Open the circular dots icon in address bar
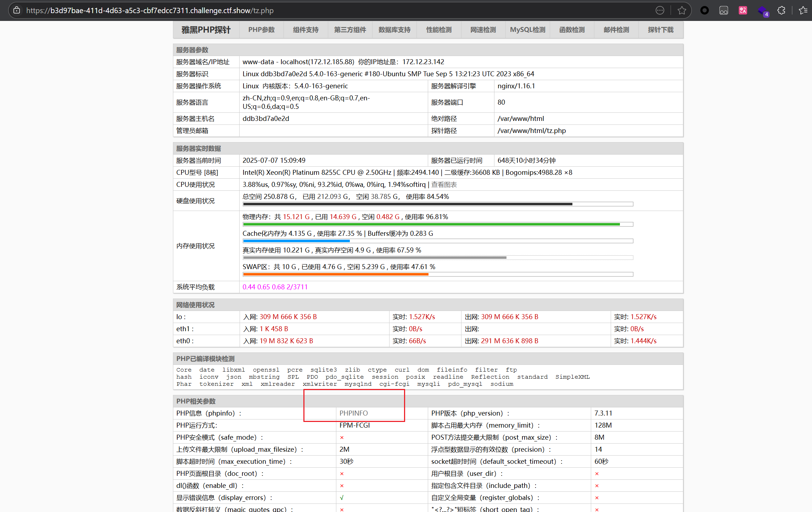 pyautogui.click(x=660, y=10)
